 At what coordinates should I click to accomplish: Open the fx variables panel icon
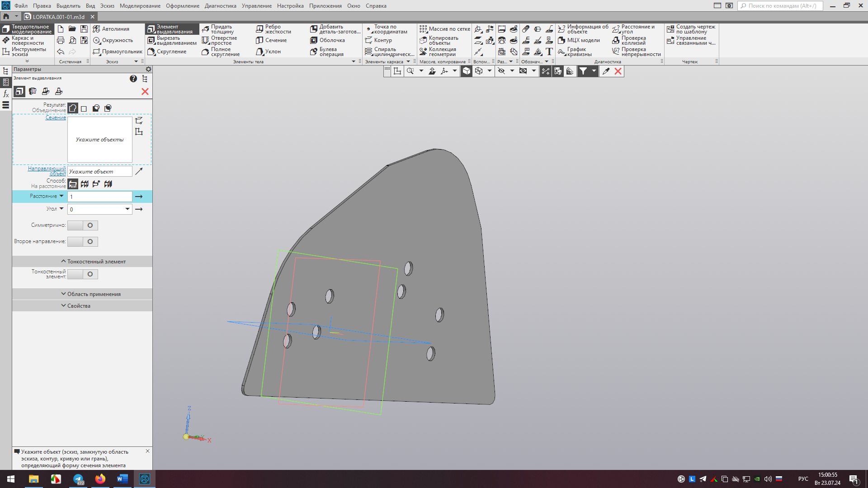click(6, 94)
